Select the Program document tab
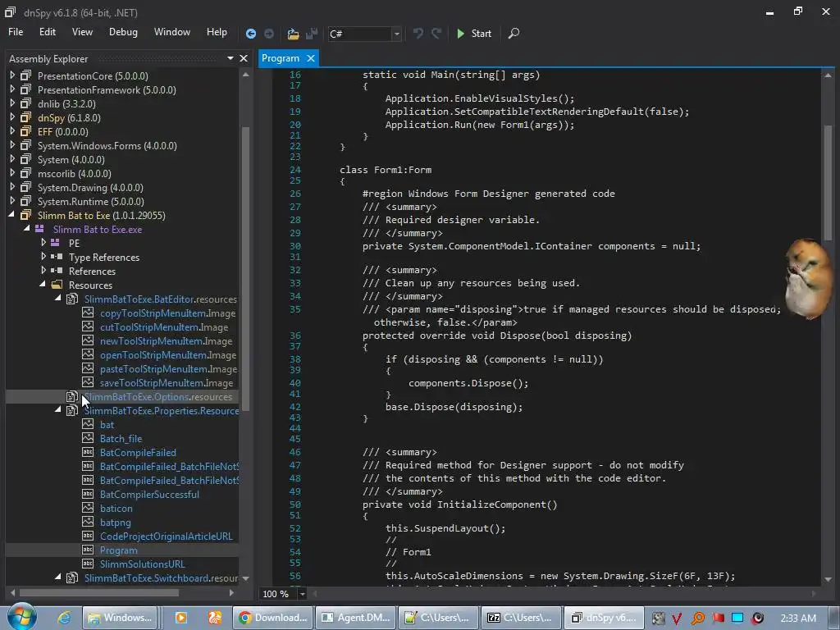 pyautogui.click(x=281, y=58)
